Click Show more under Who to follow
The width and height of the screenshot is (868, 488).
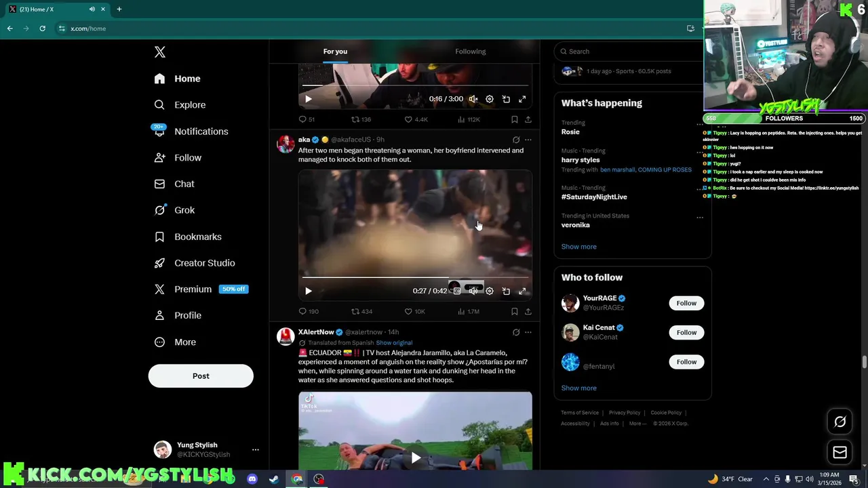[578, 388]
